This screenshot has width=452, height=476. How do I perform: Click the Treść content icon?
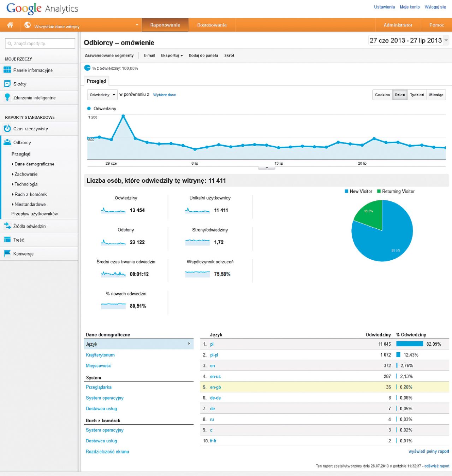coord(7,240)
